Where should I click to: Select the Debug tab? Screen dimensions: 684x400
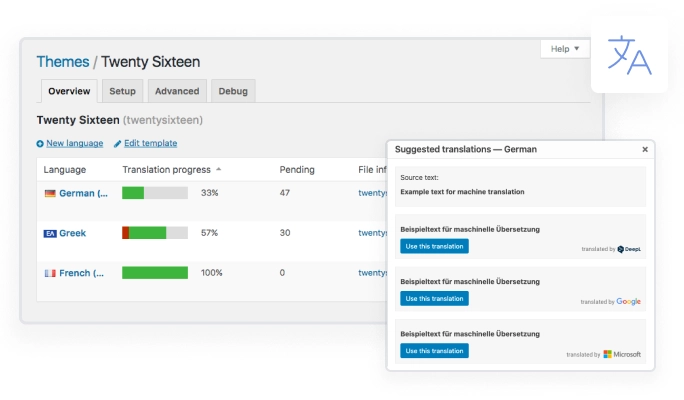point(234,91)
